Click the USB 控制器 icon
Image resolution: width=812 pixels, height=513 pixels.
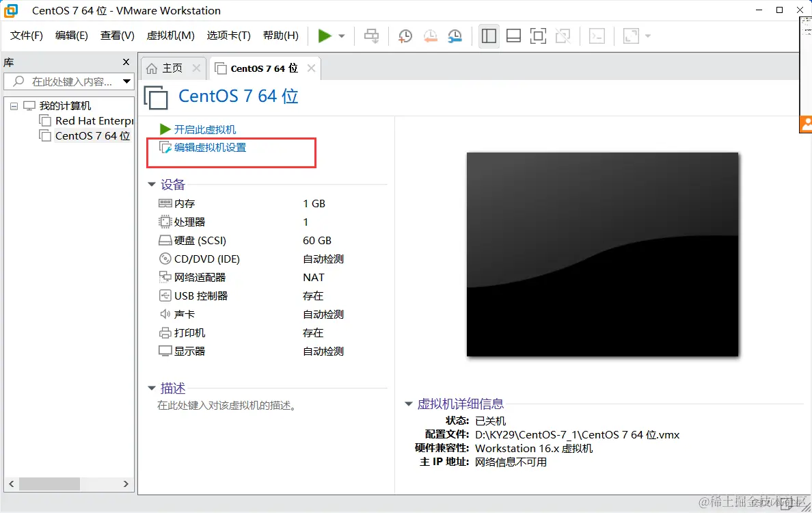165,295
